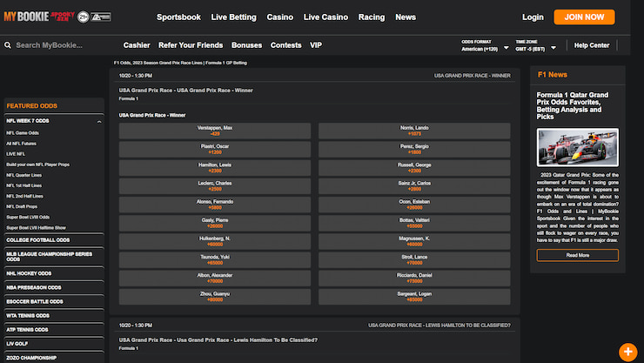Select Alonso, Fernando odds
The image size is (644, 363).
(x=215, y=205)
